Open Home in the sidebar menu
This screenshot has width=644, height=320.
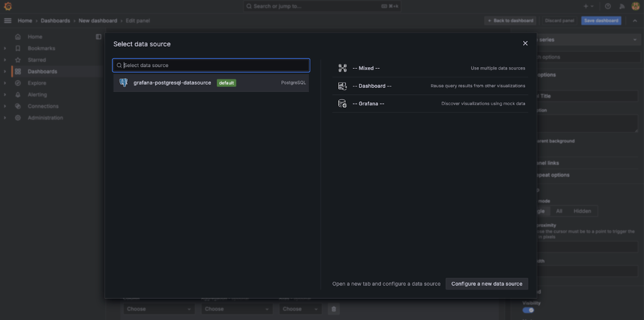click(x=35, y=37)
